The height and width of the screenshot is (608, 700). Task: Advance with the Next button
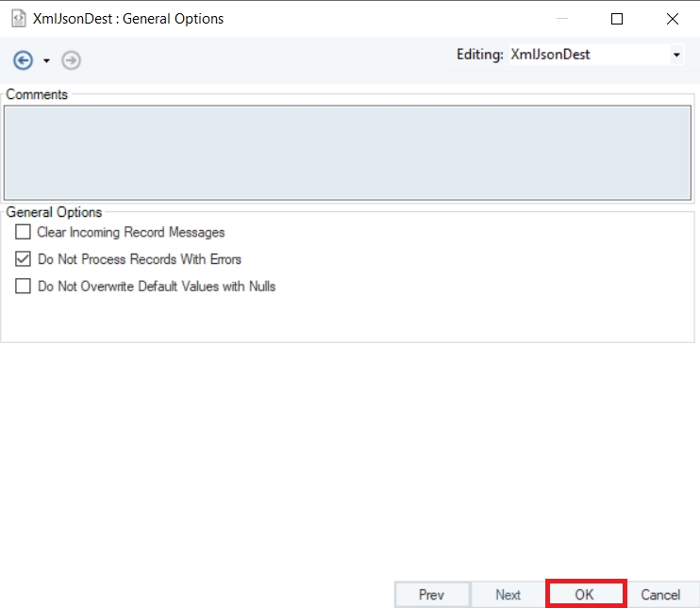click(508, 595)
